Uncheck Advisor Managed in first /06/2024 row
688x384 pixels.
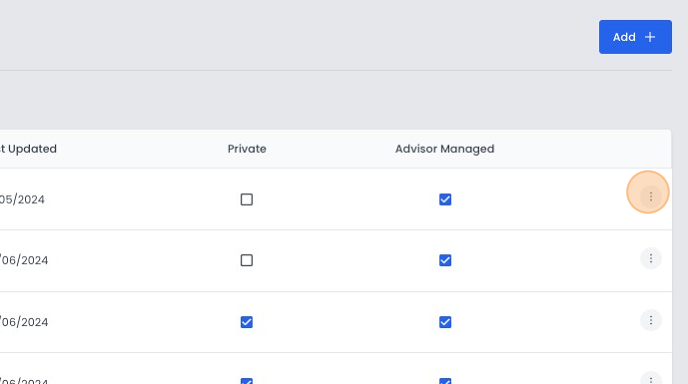[x=445, y=260]
